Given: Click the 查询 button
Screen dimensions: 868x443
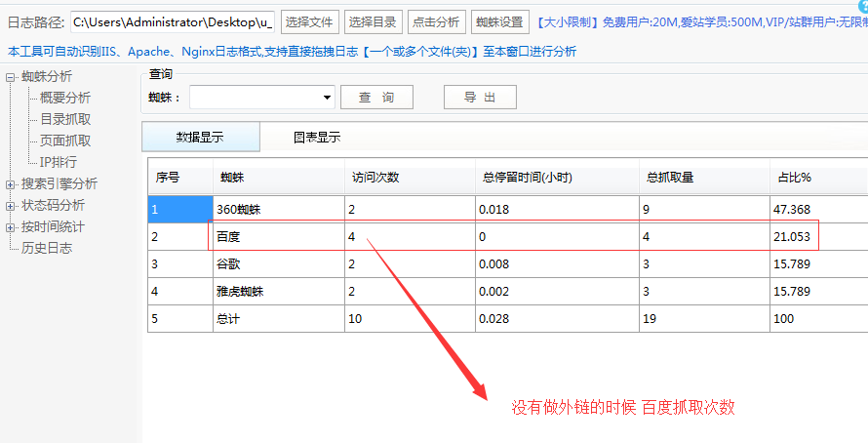Looking at the screenshot, I should (376, 98).
